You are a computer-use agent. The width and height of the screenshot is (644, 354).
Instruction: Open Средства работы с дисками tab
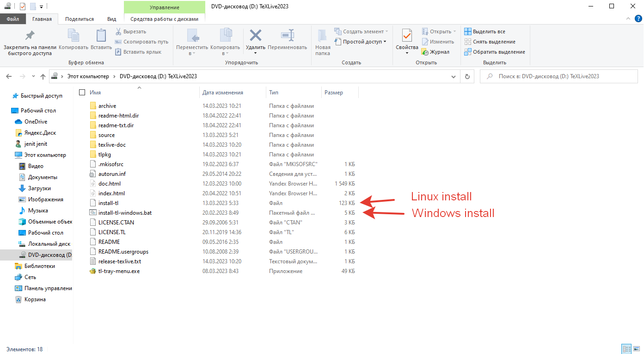164,19
